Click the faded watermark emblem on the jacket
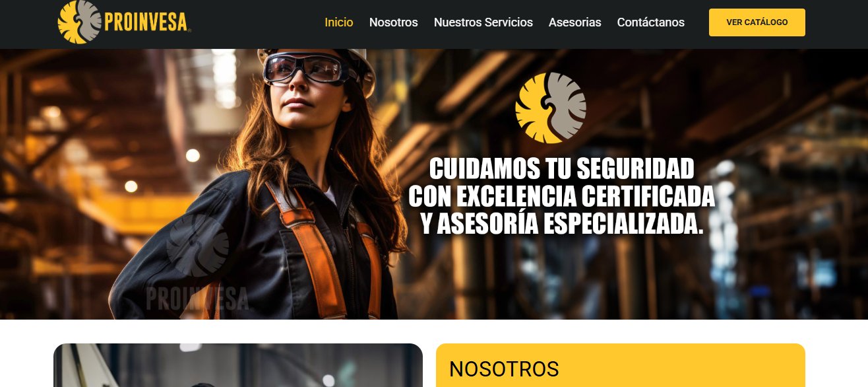Viewport: 868px width, 387px height. tap(198, 245)
